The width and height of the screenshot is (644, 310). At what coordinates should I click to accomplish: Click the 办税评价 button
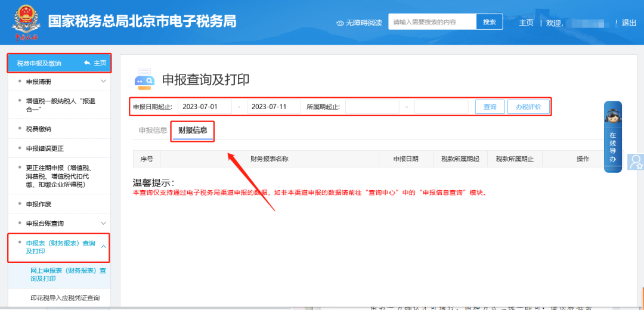[528, 107]
